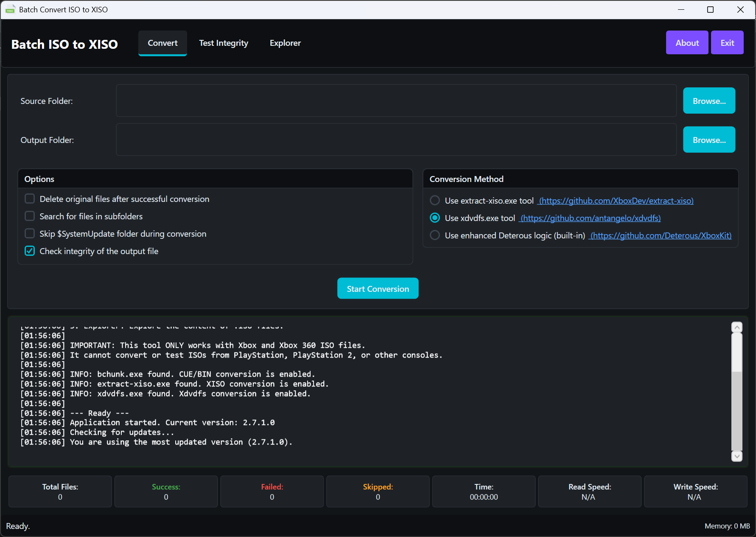Screen dimensions: 756x537
Task: Focus the Output Folder input field
Action: (396, 140)
